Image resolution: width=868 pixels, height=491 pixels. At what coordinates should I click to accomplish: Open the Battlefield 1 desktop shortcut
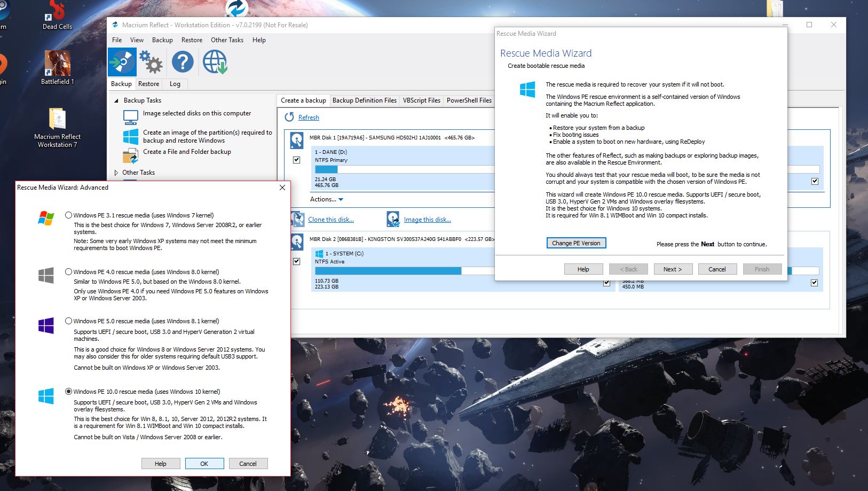click(x=57, y=67)
